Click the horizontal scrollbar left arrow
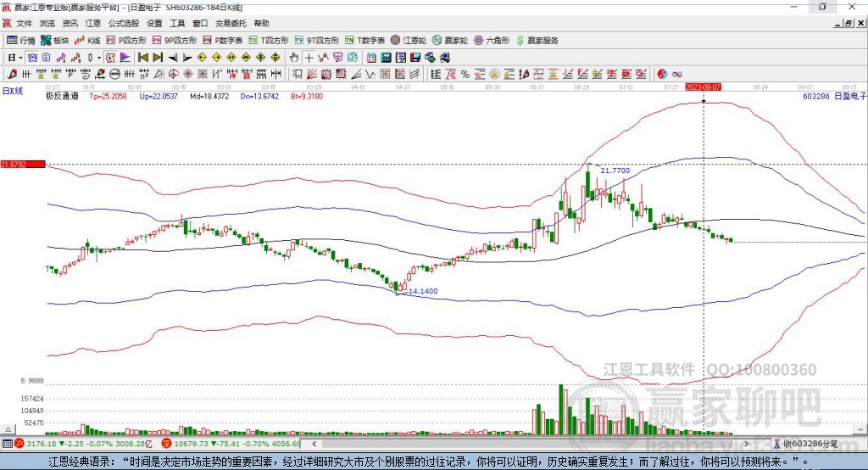The width and height of the screenshot is (868, 470). tap(314, 444)
